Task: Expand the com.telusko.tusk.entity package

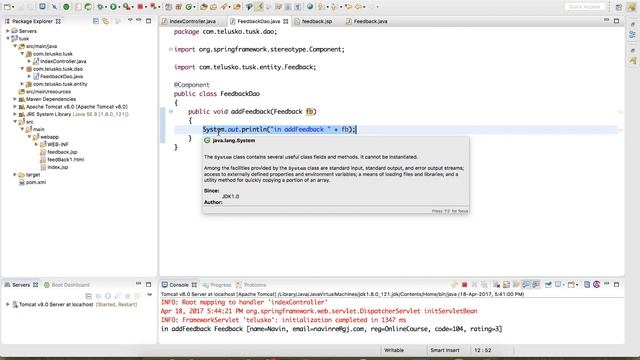Action: click(x=22, y=84)
